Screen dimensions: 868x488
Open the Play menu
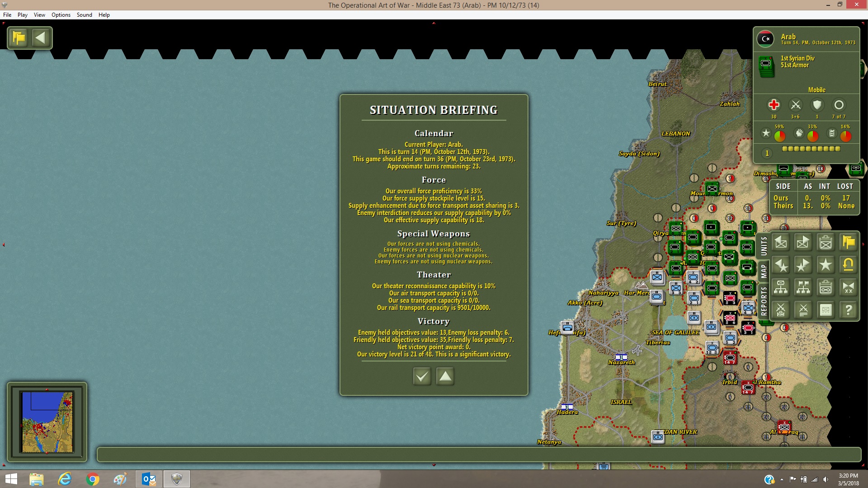click(23, 15)
